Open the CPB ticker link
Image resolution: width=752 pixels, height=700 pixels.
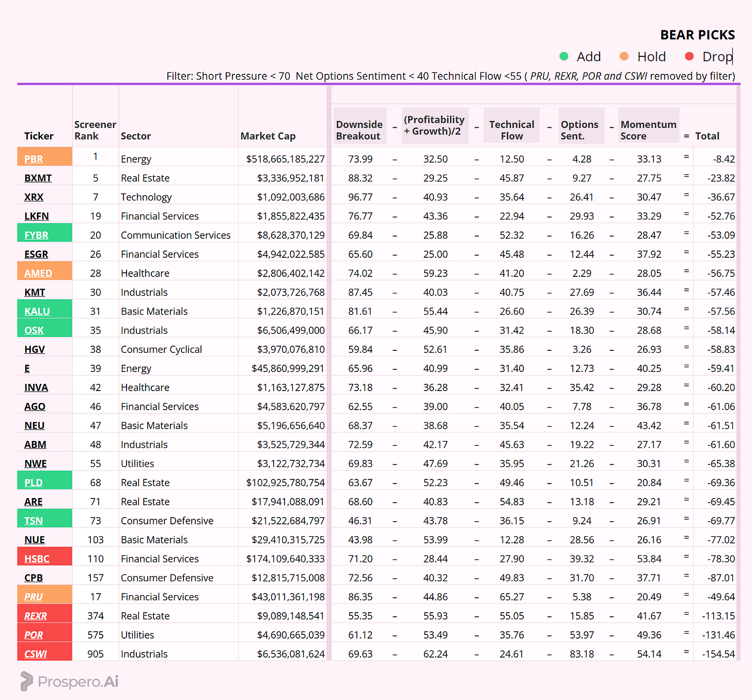click(34, 578)
